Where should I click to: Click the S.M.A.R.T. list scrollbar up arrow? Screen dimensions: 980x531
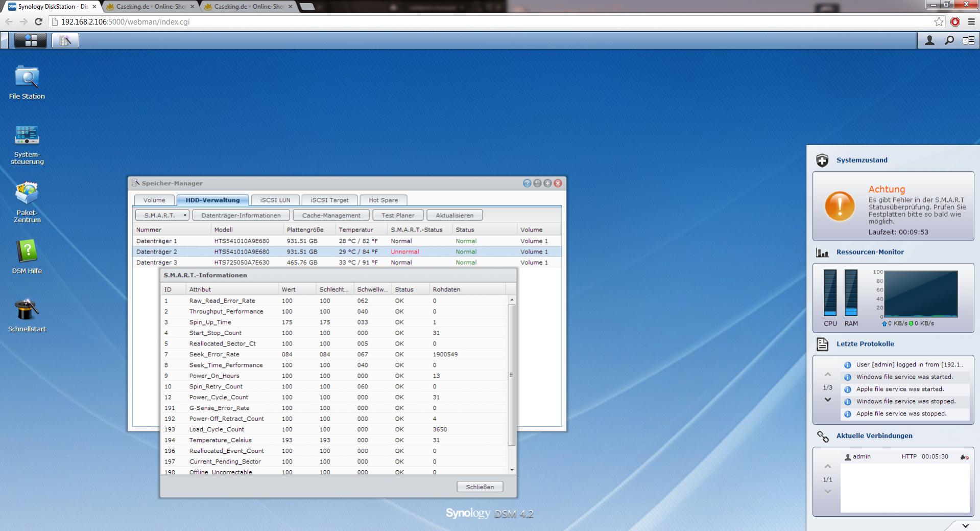tap(511, 300)
